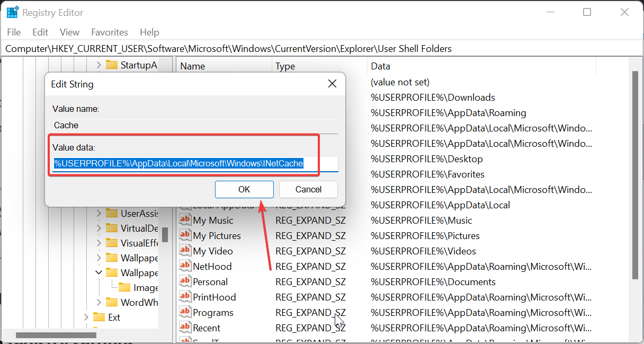This screenshot has width=644, height=344.
Task: Click the %USERPROFILE%\Favorites data cell
Action: coord(427,174)
